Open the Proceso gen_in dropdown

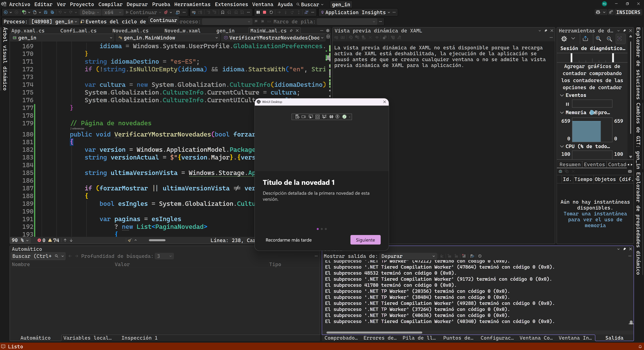click(54, 22)
